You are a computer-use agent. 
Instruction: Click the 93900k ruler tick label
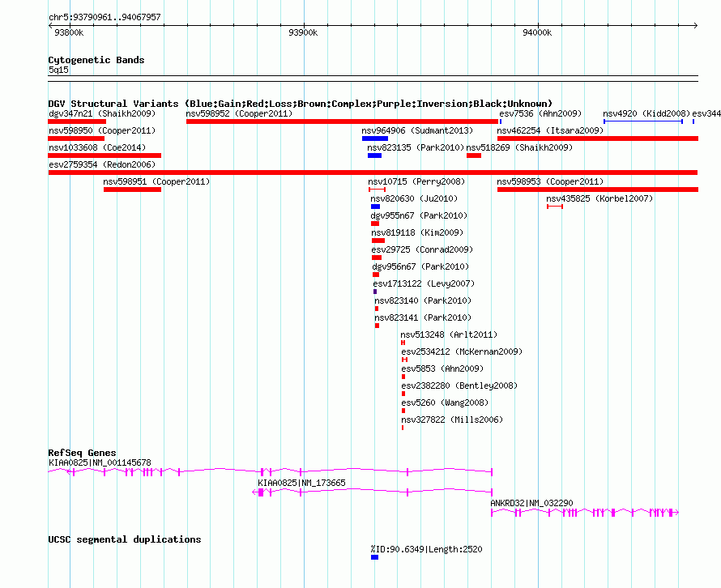pos(303,32)
